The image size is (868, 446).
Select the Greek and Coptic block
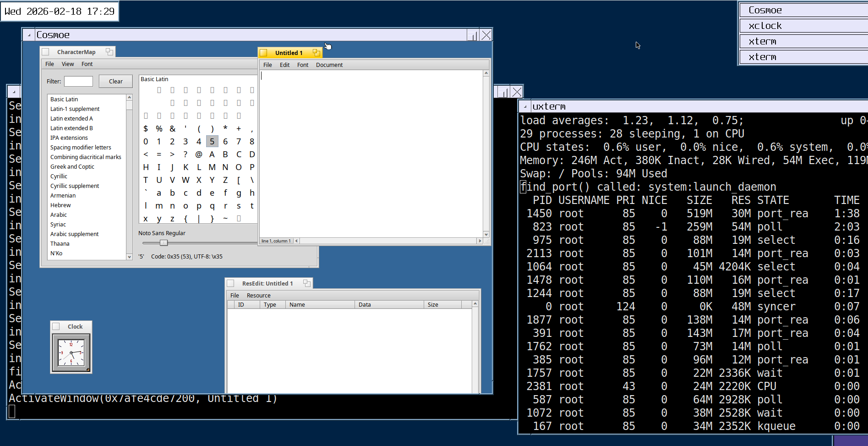(72, 167)
